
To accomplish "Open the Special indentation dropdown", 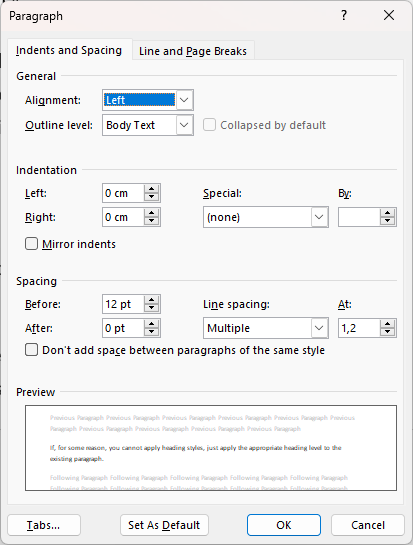I will (266, 217).
